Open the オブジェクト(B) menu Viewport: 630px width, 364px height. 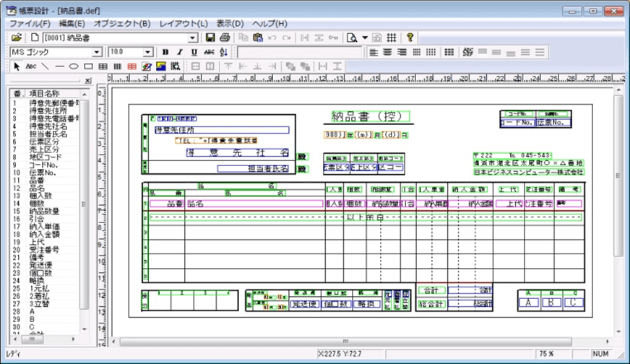tap(122, 23)
